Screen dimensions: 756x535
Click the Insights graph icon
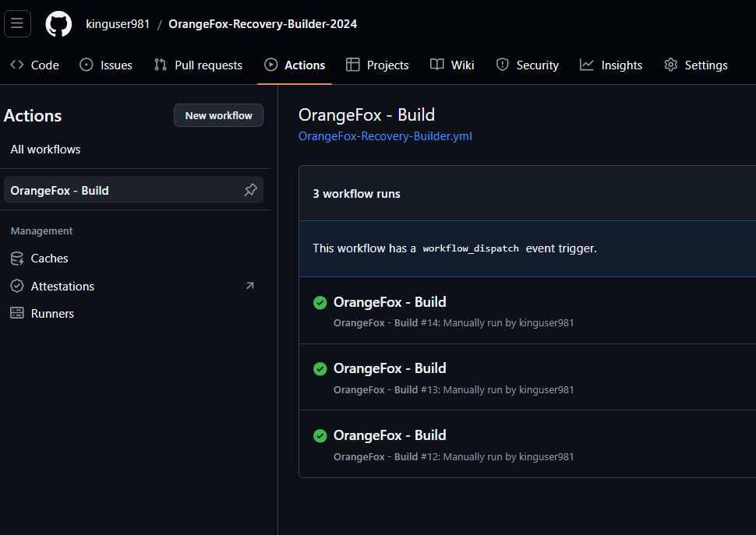click(587, 65)
